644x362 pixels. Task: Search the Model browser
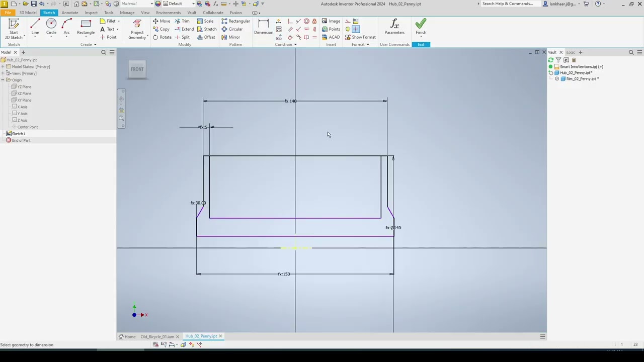104,52
